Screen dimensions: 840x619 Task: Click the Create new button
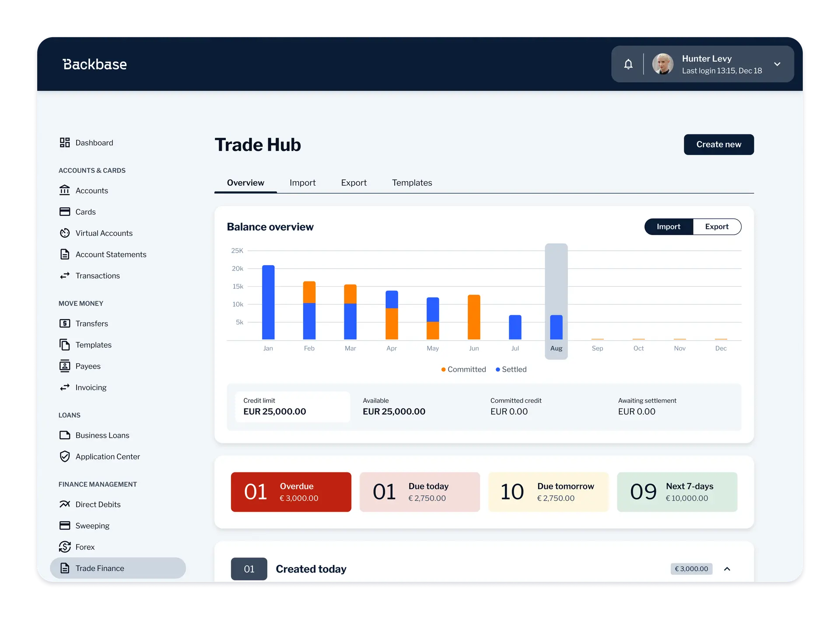point(718,144)
